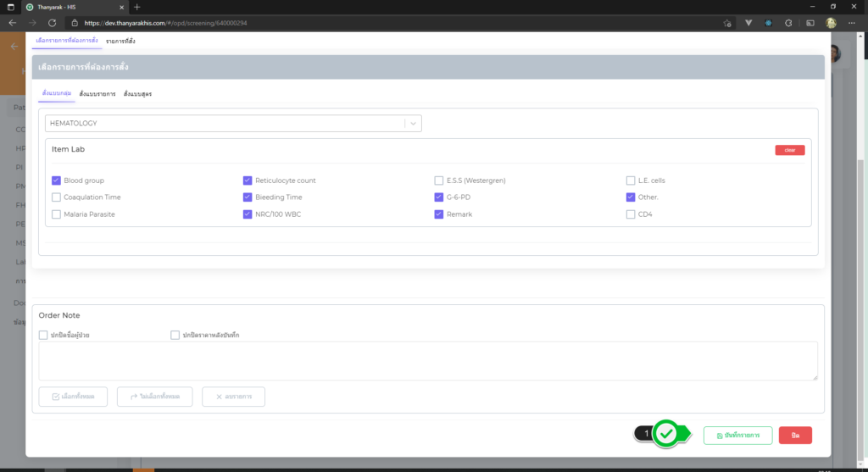Click the green บันทึกรายการ save button
The height and width of the screenshot is (472, 868).
pos(737,435)
